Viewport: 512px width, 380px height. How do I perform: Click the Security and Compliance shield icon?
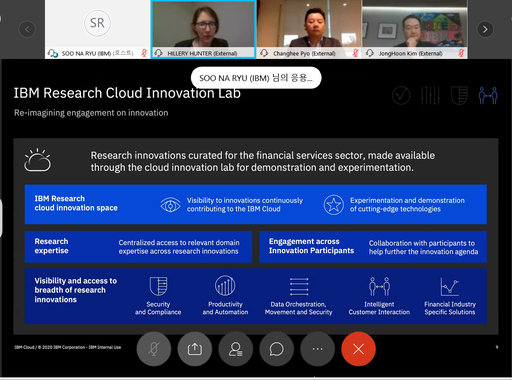click(158, 286)
